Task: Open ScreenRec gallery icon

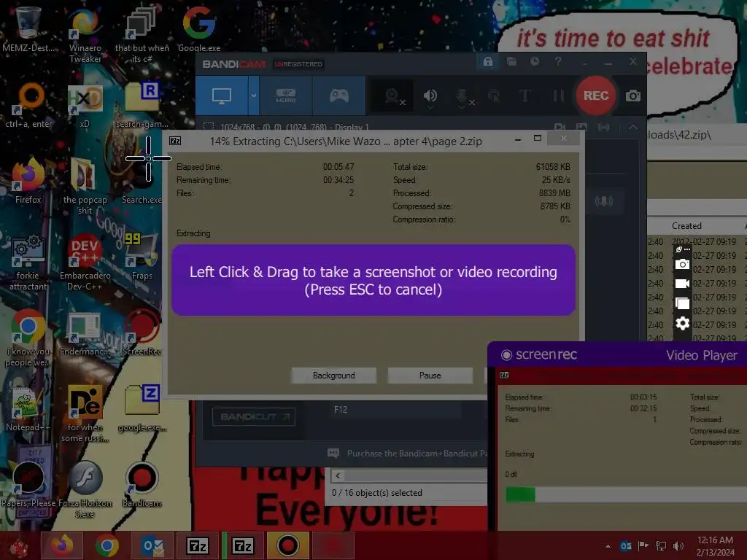Action: pyautogui.click(x=682, y=303)
